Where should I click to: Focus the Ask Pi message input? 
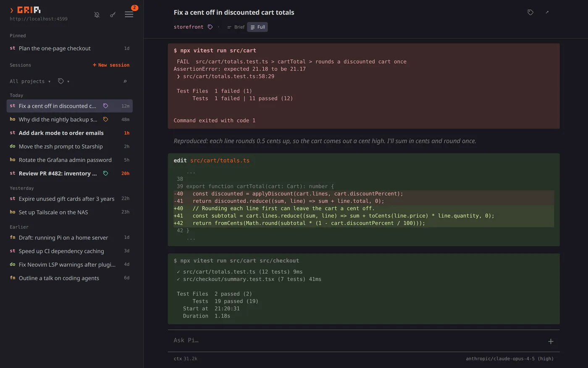(x=359, y=341)
